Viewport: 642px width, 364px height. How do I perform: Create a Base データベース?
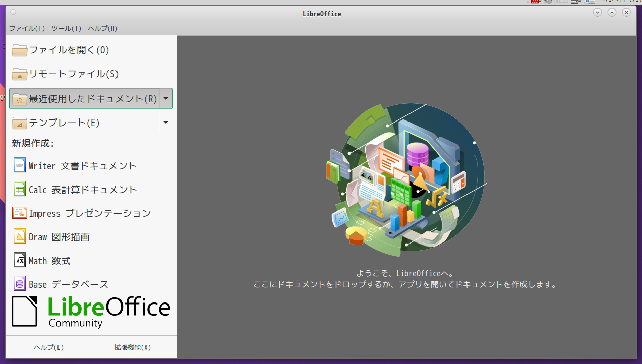pyautogui.click(x=91, y=284)
